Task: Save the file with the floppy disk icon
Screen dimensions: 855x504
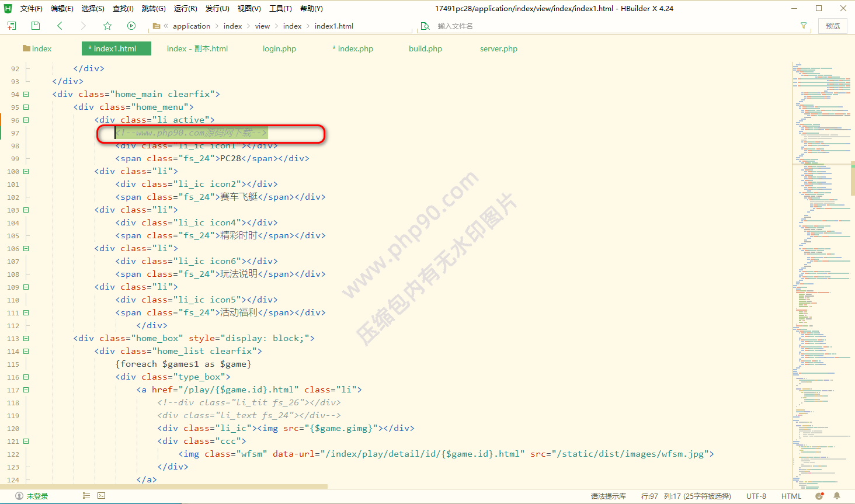Action: [x=36, y=26]
